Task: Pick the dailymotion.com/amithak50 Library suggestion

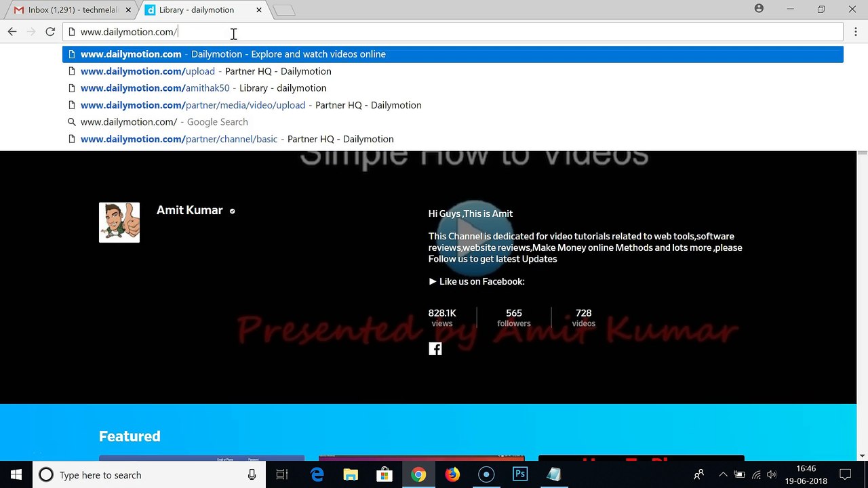Action: click(x=453, y=88)
